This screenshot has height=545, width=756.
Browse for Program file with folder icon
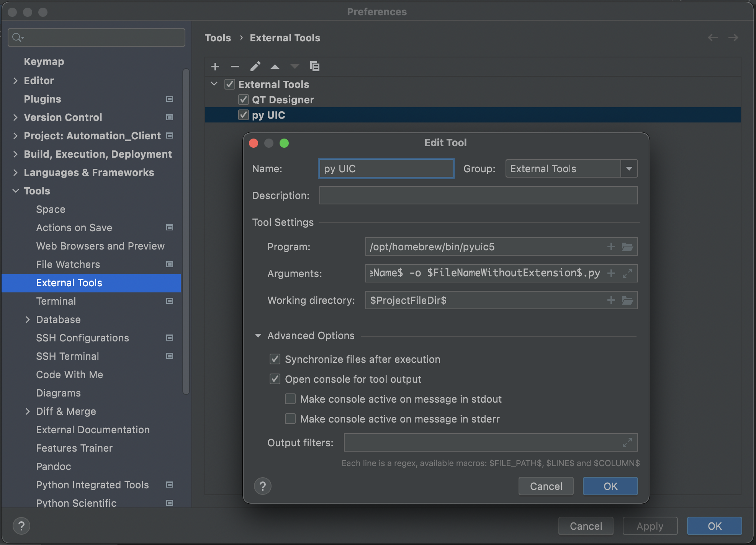[x=627, y=246]
